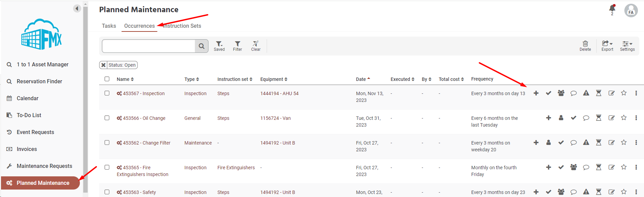
Task: Open comment bubble for 453567 Inspection
Action: (x=574, y=93)
